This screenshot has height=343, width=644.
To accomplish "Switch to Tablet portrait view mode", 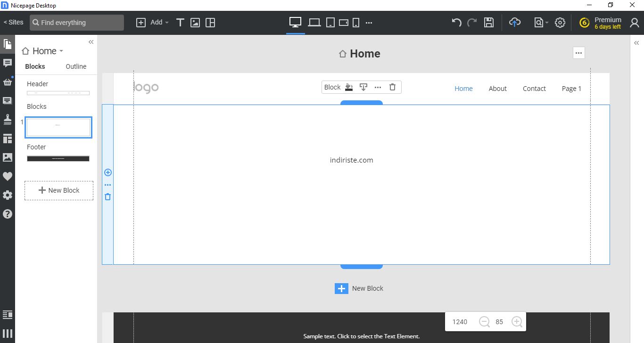I will pos(330,22).
